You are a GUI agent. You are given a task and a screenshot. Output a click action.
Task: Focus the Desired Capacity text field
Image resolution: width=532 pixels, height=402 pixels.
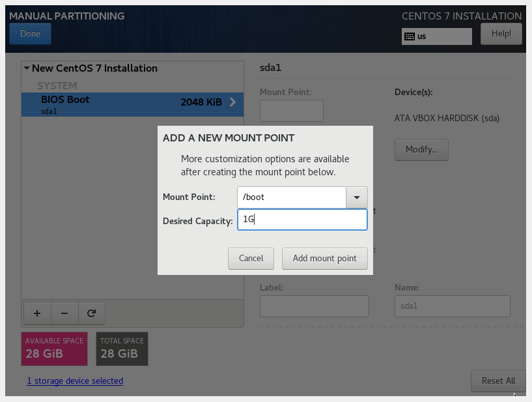(301, 220)
